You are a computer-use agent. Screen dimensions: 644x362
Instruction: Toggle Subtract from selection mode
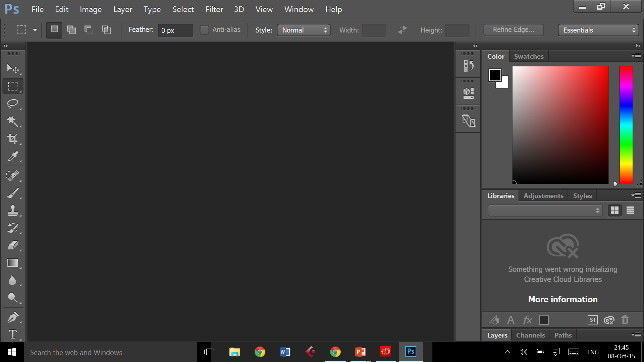pos(89,29)
